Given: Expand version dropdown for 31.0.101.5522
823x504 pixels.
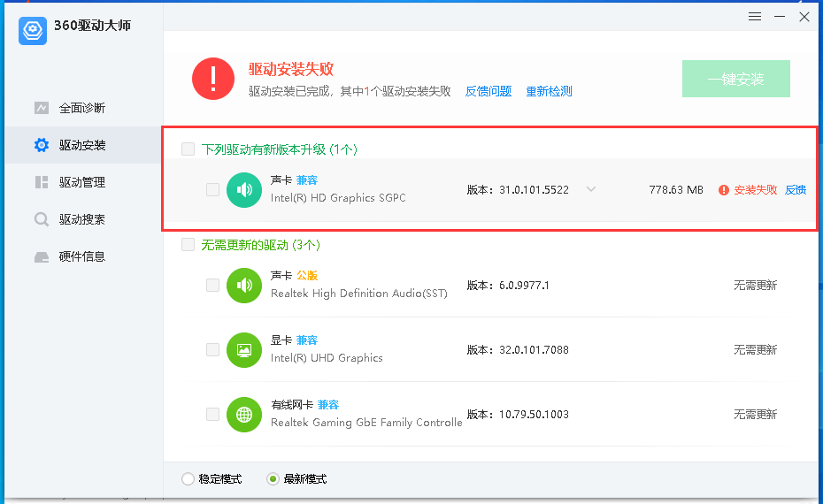Looking at the screenshot, I should point(591,189).
